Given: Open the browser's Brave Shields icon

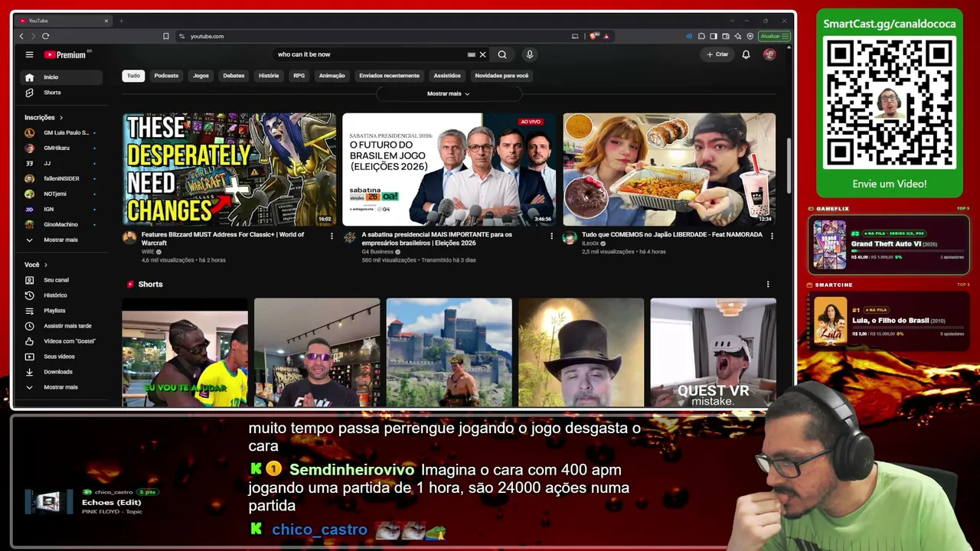Looking at the screenshot, I should (x=593, y=36).
